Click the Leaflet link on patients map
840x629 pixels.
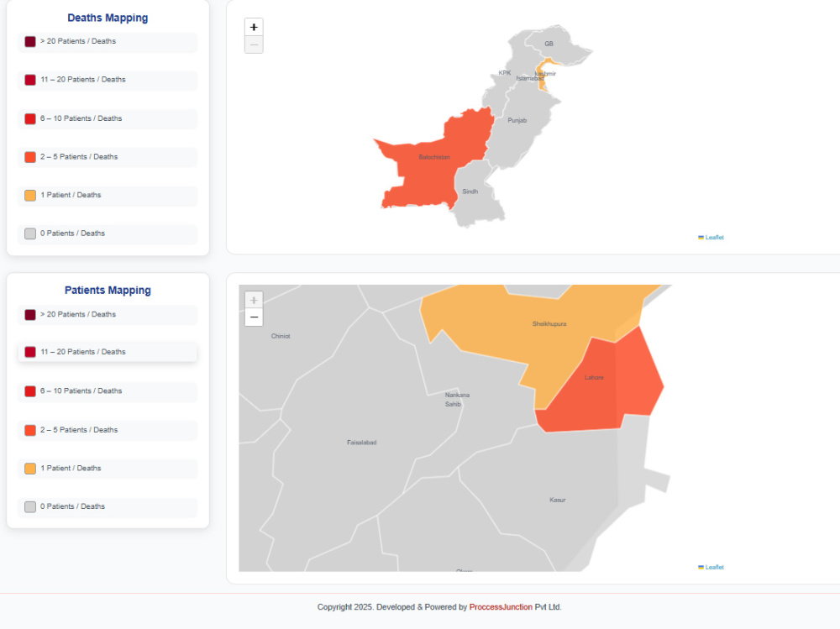tap(714, 567)
